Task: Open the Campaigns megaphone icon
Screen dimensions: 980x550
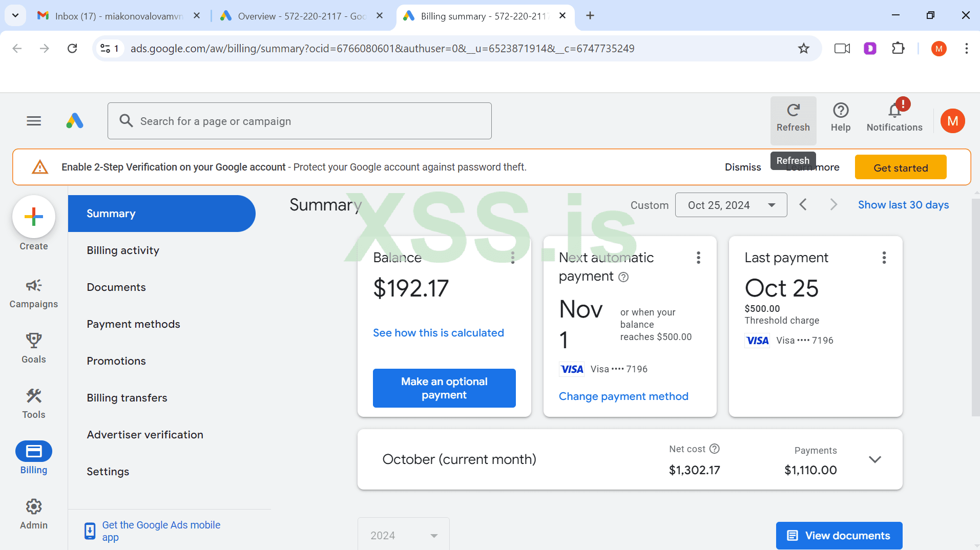Action: pos(34,286)
